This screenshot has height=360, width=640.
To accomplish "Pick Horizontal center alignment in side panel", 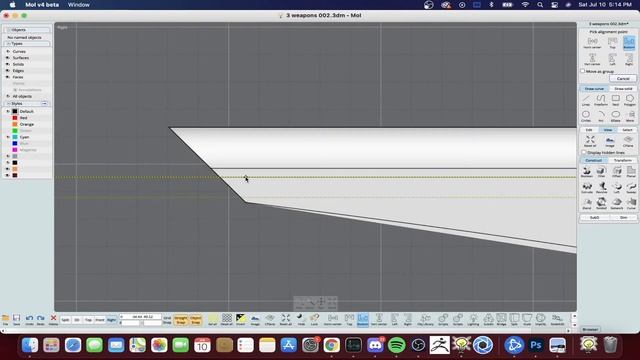I will (x=592, y=43).
